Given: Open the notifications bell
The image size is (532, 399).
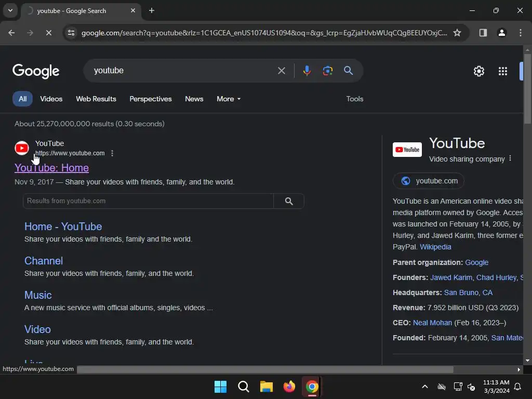Looking at the screenshot, I should (517, 387).
